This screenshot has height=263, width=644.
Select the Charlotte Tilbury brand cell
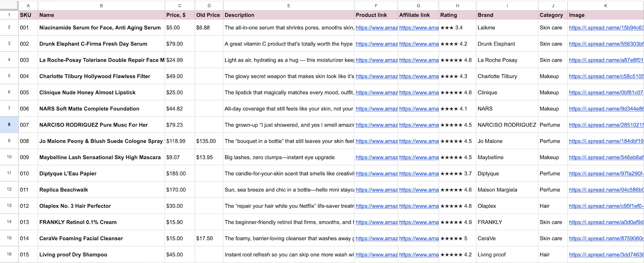coord(507,76)
